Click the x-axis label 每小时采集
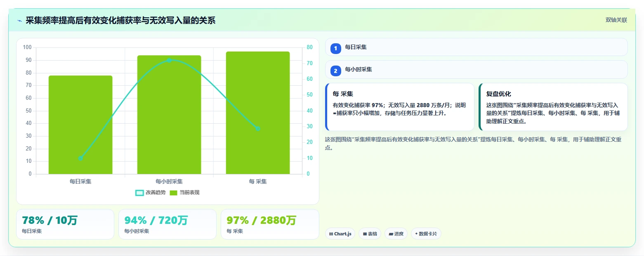The height and width of the screenshot is (256, 644). coord(169,181)
